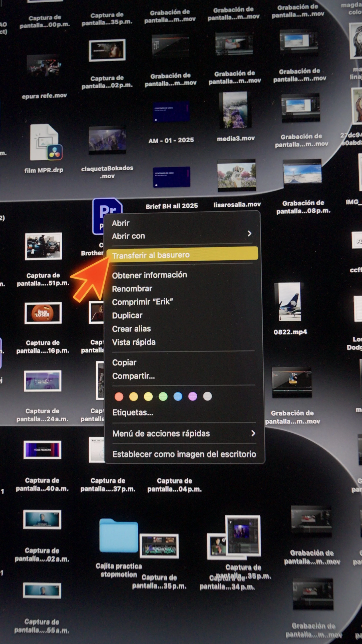Image resolution: width=362 pixels, height=644 pixels.
Task: Select 'Captura de pantalla...02 p.m.' smoking thumbnail
Action: click(107, 50)
